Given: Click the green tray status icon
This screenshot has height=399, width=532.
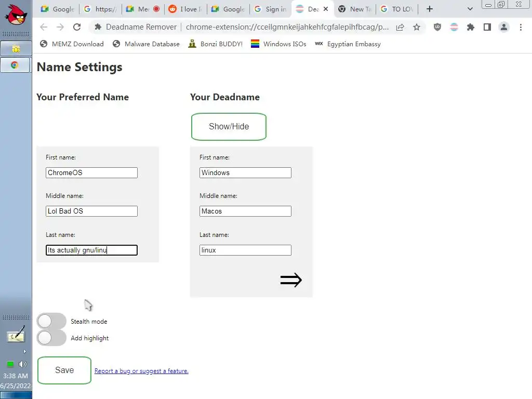Looking at the screenshot, I should tap(10, 364).
